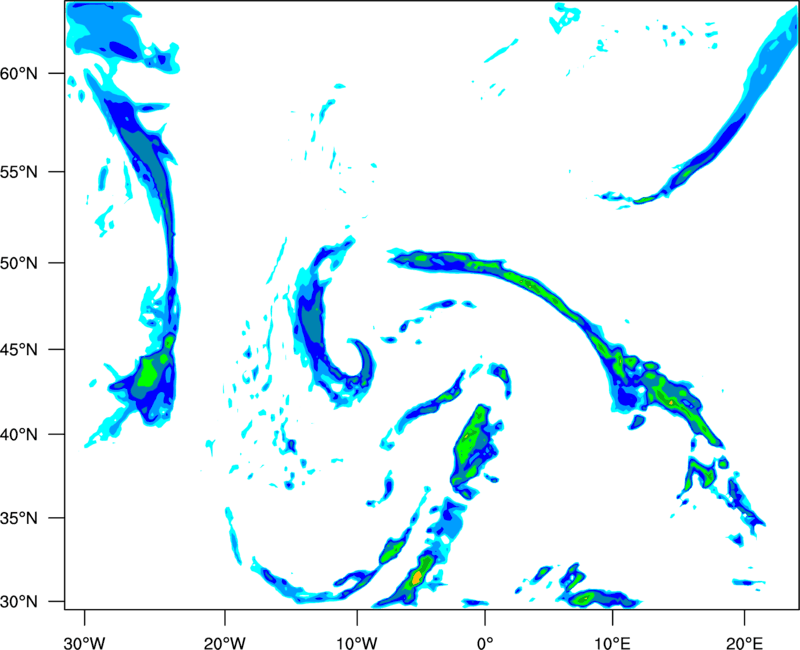
Task: Click the 10°W longitude label
Action: tap(356, 644)
